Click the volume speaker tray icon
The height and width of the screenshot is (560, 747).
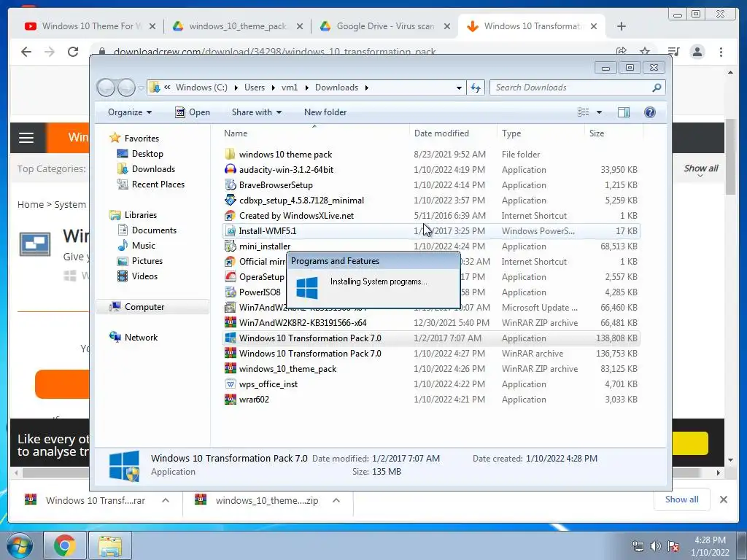coord(656,546)
